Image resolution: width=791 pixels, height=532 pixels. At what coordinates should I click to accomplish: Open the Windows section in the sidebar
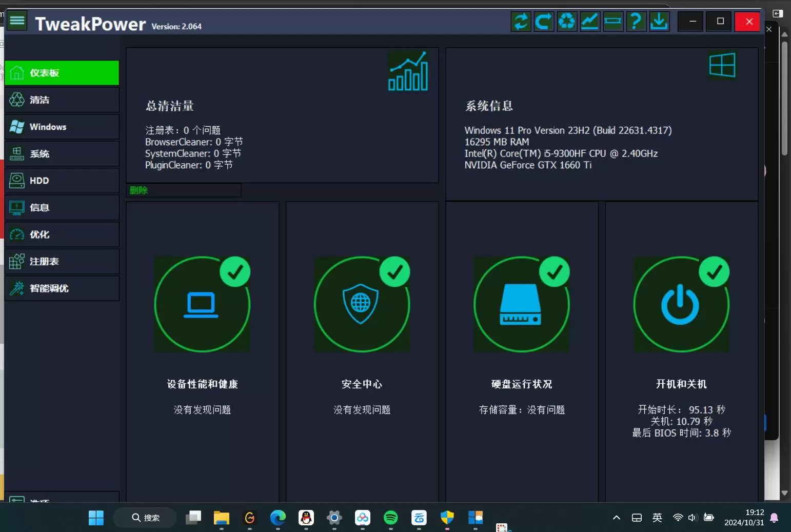click(62, 127)
